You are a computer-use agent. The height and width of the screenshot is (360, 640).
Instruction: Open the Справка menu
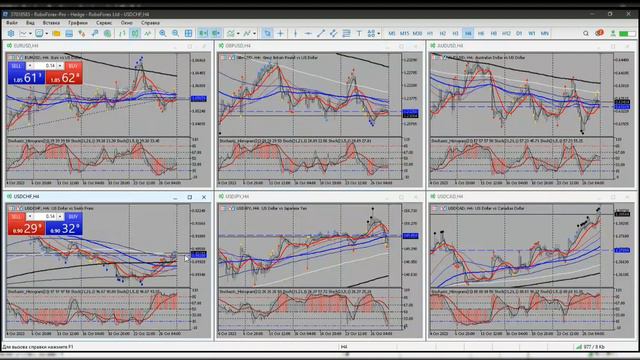point(150,23)
